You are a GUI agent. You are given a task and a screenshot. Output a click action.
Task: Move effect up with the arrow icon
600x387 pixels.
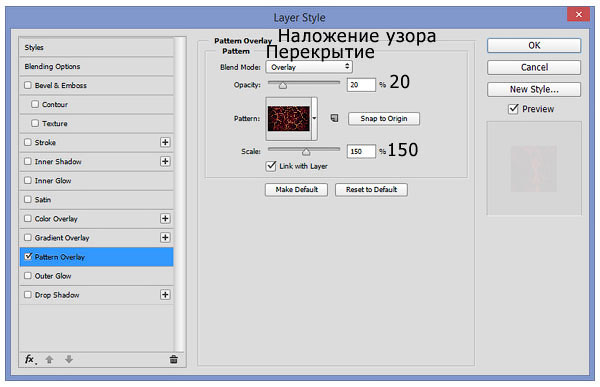pos(49,359)
